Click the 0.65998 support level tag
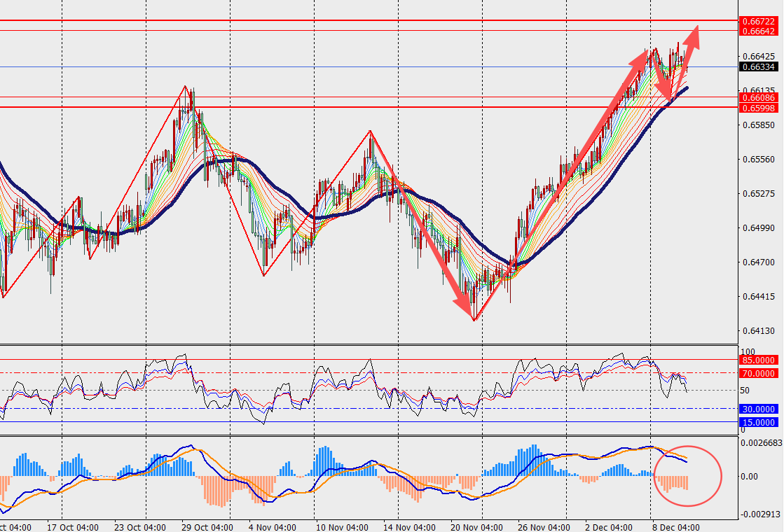This screenshot has width=784, height=532. 757,108
